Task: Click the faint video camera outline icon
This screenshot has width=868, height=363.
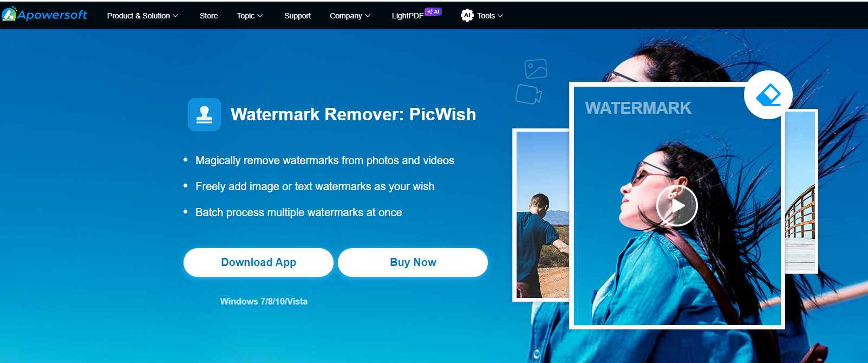Action: point(528,94)
